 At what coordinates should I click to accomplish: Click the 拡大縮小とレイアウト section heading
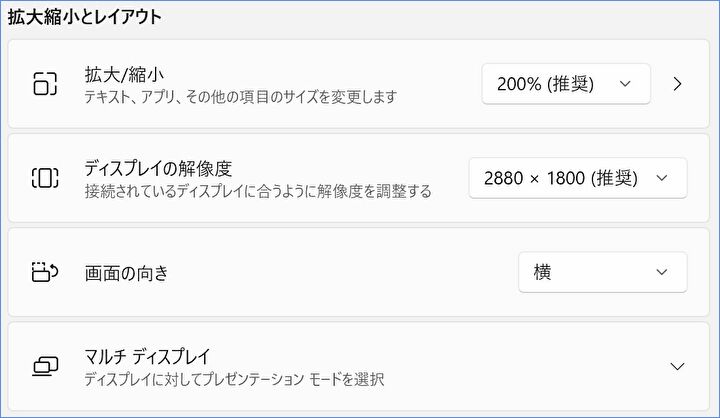(x=85, y=17)
